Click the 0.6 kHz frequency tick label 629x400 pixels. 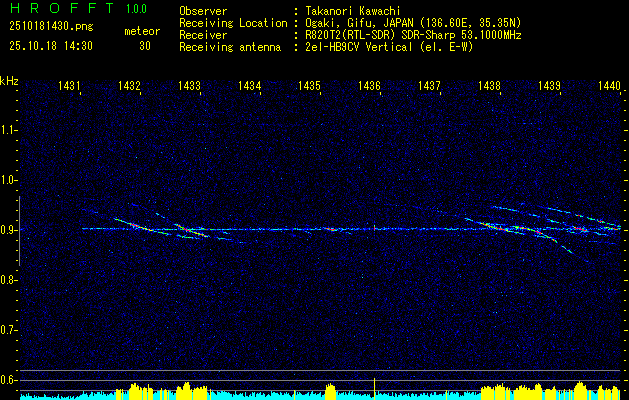(8, 380)
